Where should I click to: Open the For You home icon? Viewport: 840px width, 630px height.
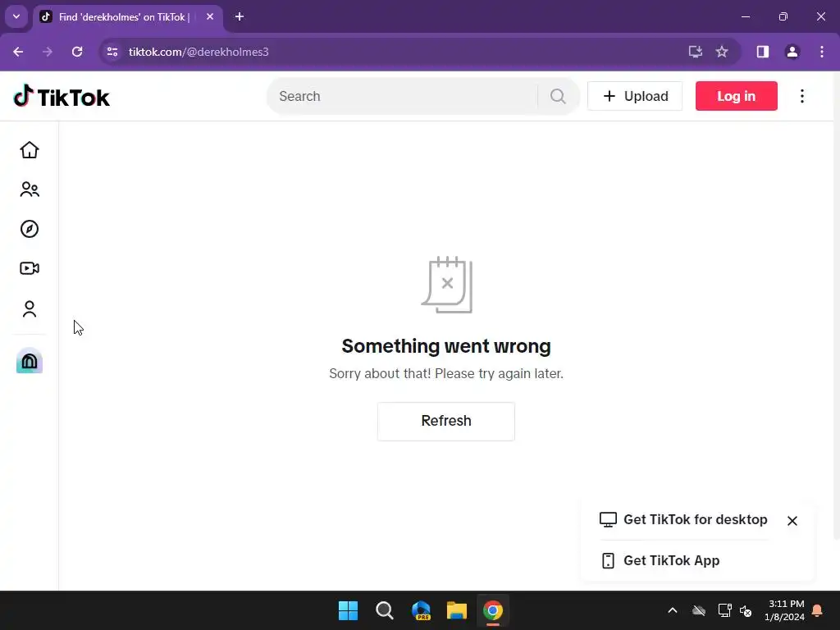tap(30, 150)
